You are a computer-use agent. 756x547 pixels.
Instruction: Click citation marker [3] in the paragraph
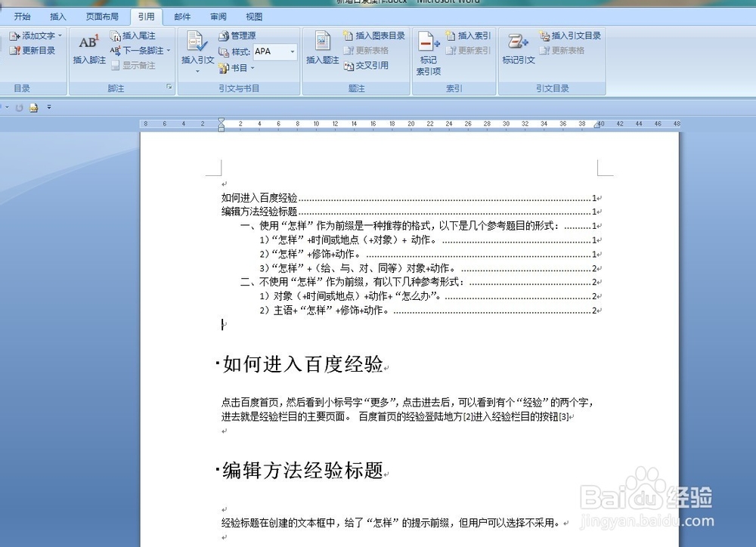coord(563,416)
